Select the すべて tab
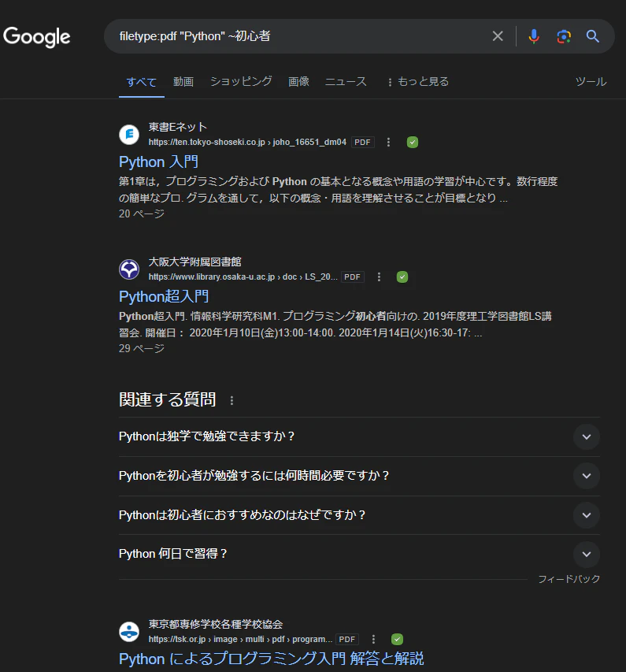This screenshot has height=672, width=626. 142,82
